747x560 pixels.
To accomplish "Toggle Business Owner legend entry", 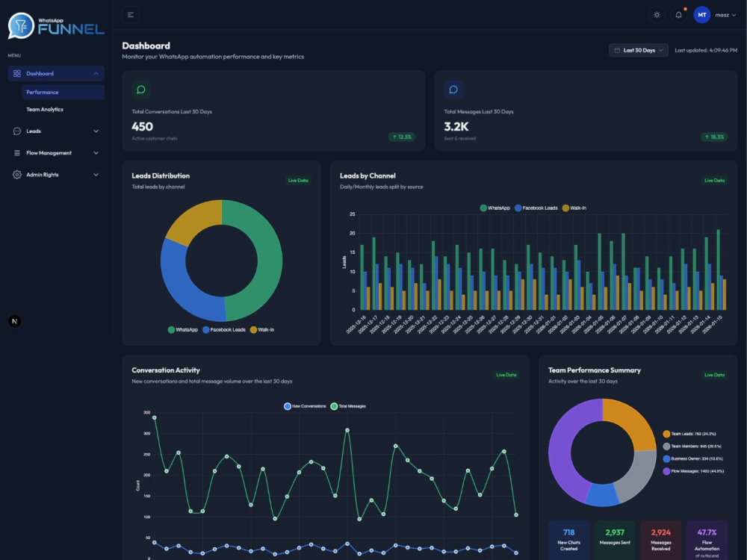I will coord(693,458).
